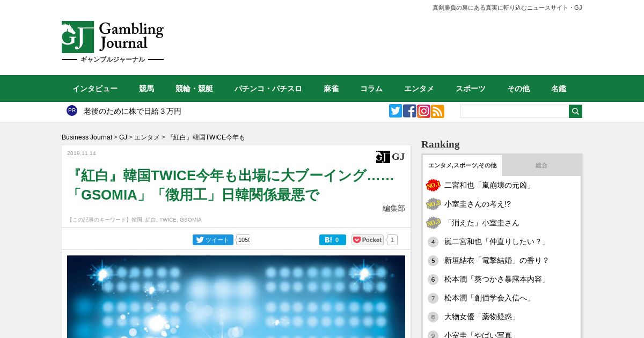This screenshot has width=644, height=338.
Task: Click the rank 7 number circle
Action: click(x=433, y=298)
